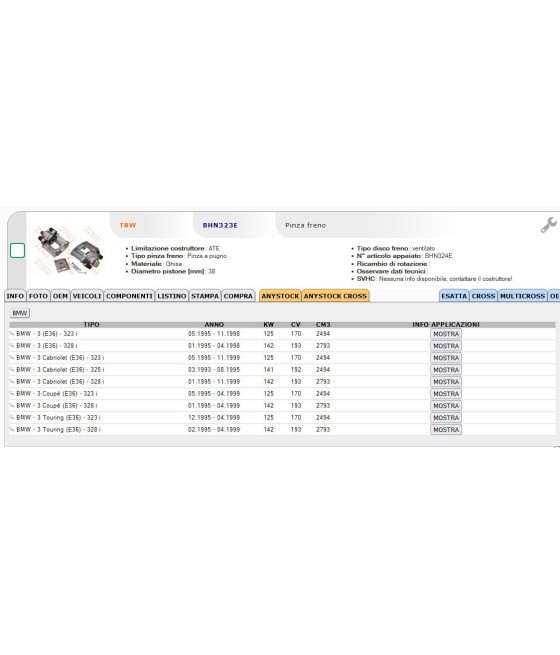
Task: Click the magnifier icon beside 3 Cabriolet 325 i
Action: tap(12, 370)
